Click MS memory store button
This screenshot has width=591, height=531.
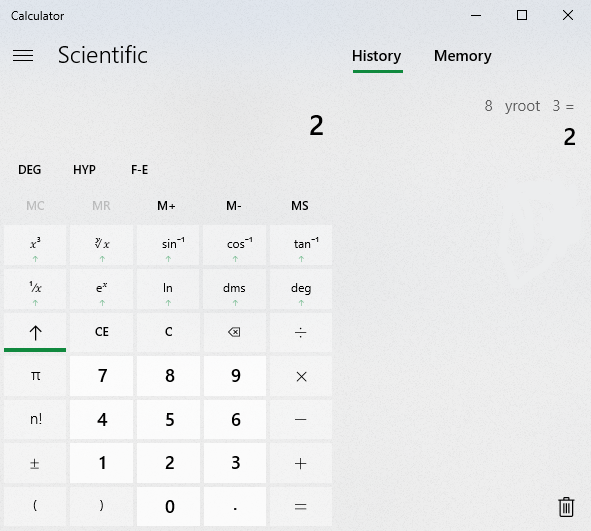300,206
